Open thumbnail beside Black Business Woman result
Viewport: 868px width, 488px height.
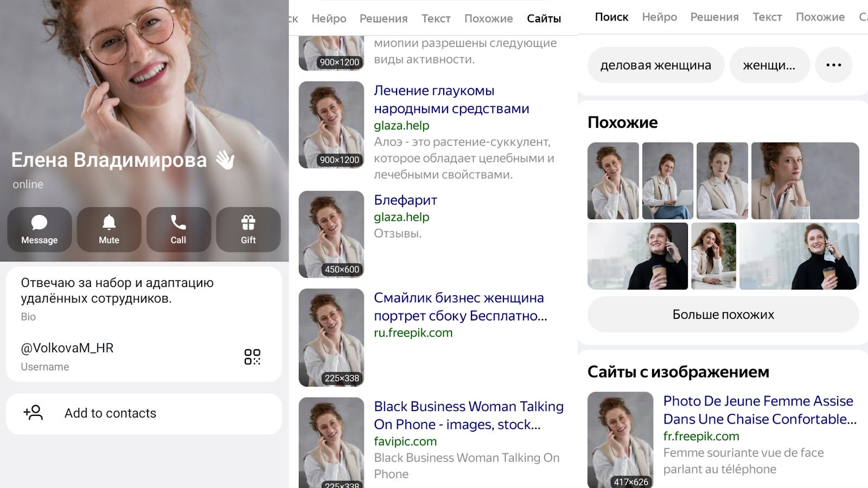(x=331, y=442)
